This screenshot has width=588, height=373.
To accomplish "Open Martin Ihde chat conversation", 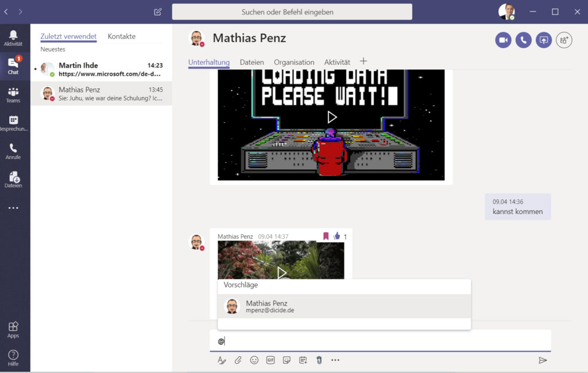I will click(101, 69).
